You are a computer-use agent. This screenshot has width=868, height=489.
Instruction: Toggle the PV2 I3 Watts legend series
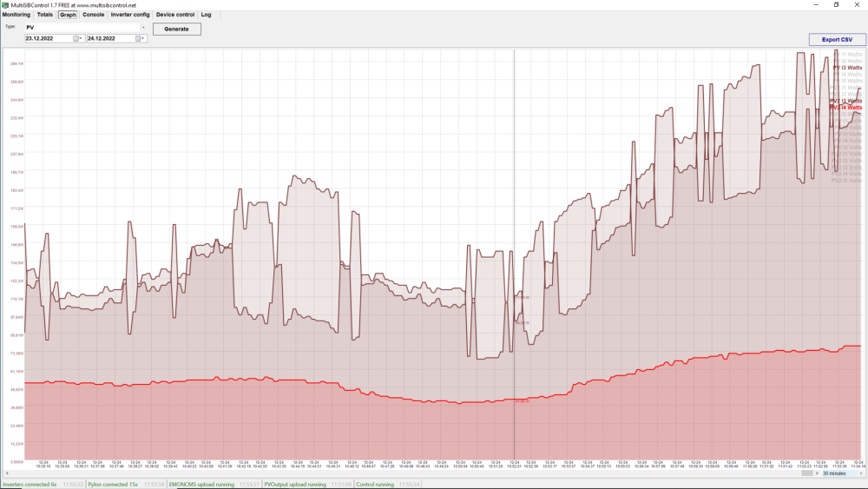point(845,101)
